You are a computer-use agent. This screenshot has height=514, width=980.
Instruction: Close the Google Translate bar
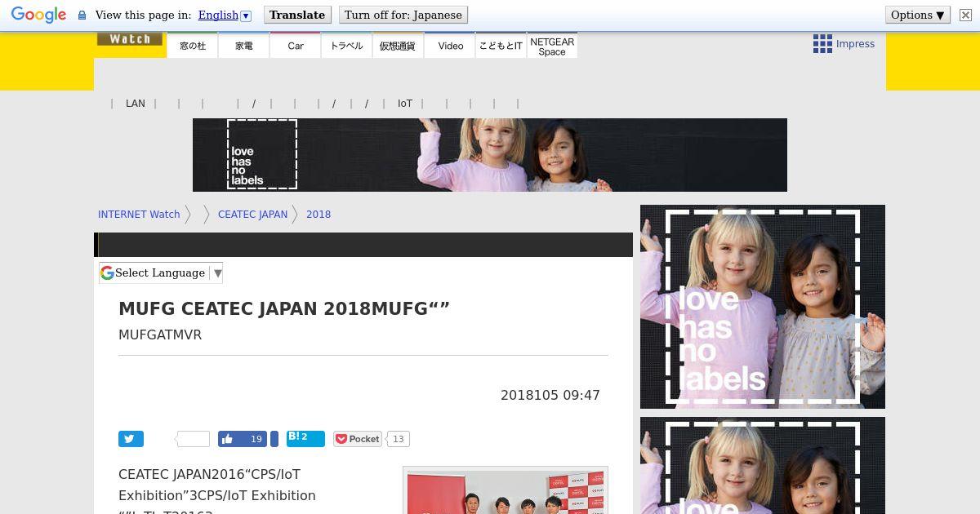point(964,15)
